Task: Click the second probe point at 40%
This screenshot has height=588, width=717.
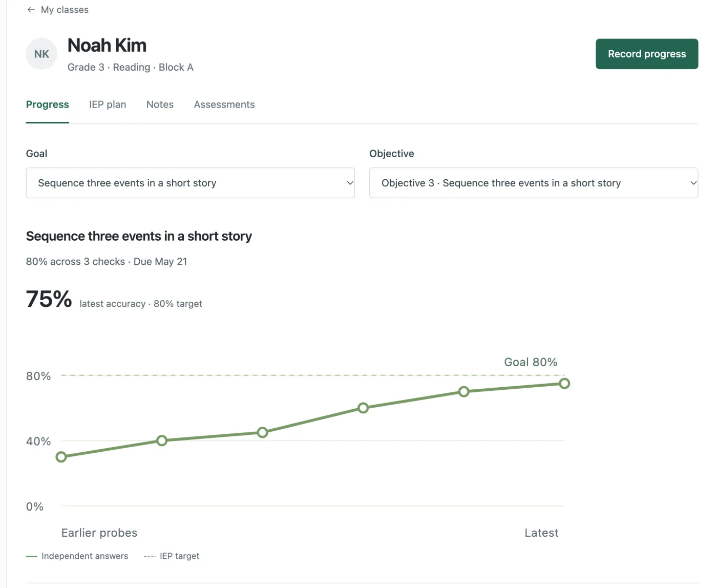Action: 162,440
